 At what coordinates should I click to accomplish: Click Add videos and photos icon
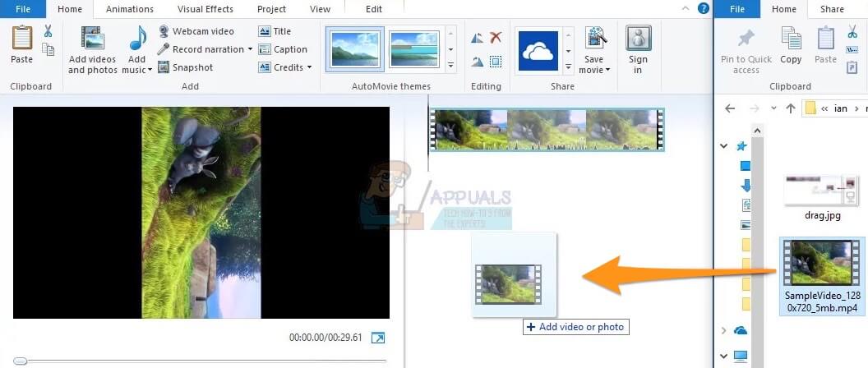click(x=92, y=39)
